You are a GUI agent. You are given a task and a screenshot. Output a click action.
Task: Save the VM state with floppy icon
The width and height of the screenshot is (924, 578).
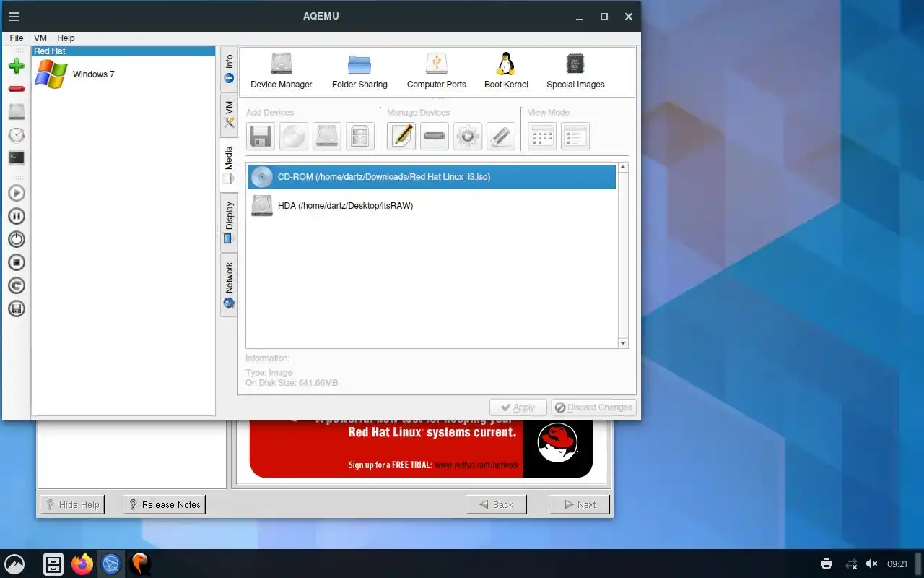16,309
